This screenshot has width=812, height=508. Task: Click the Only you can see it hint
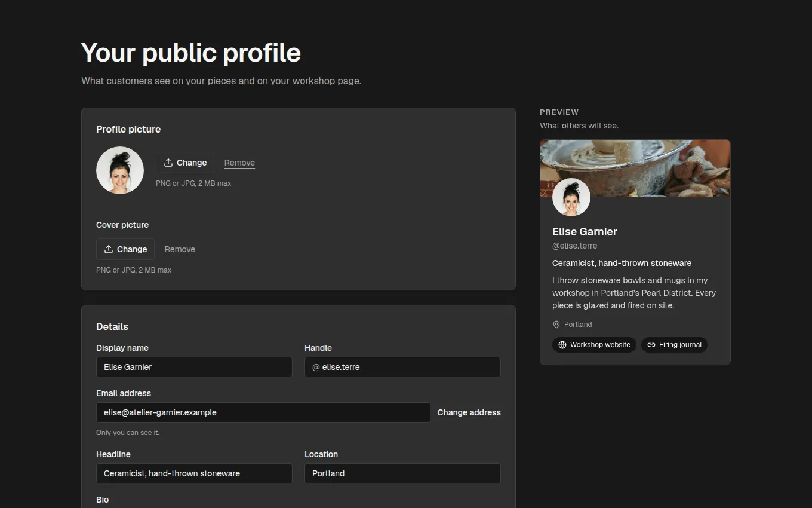tap(128, 433)
